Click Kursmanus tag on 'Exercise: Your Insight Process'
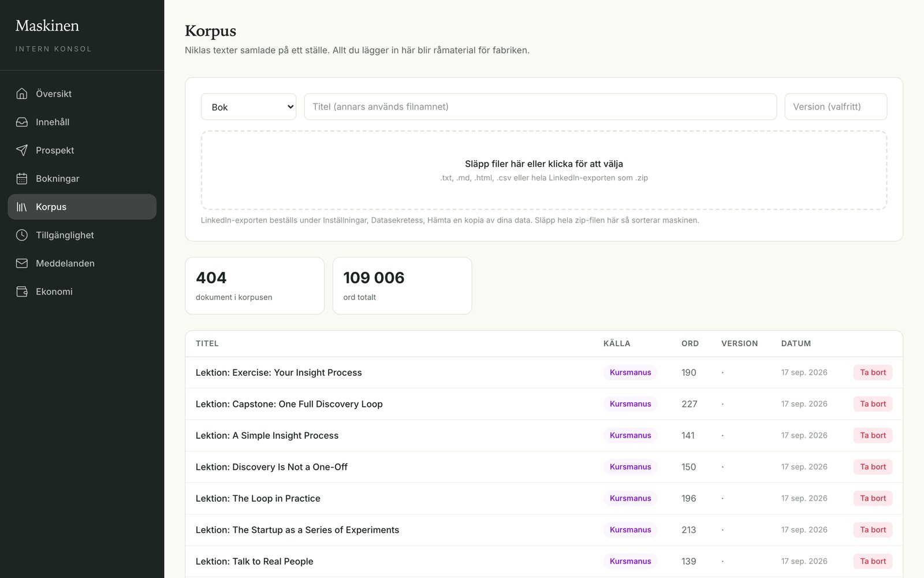This screenshot has height=578, width=924. pos(630,372)
